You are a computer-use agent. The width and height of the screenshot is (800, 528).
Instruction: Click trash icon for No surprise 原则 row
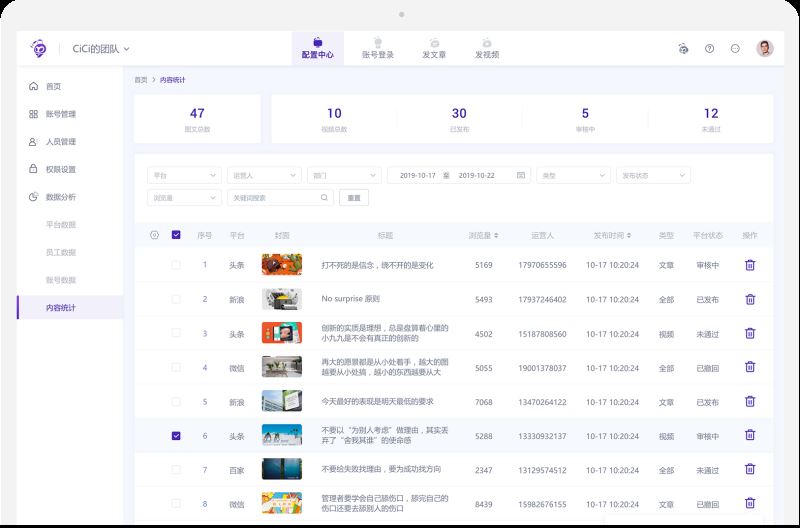pos(750,299)
